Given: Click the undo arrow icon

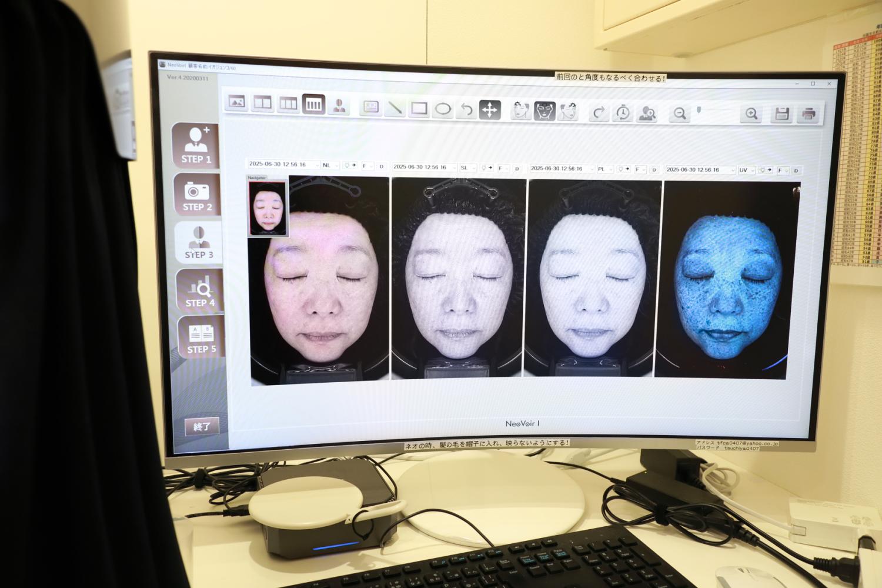Looking at the screenshot, I should coord(466,110).
